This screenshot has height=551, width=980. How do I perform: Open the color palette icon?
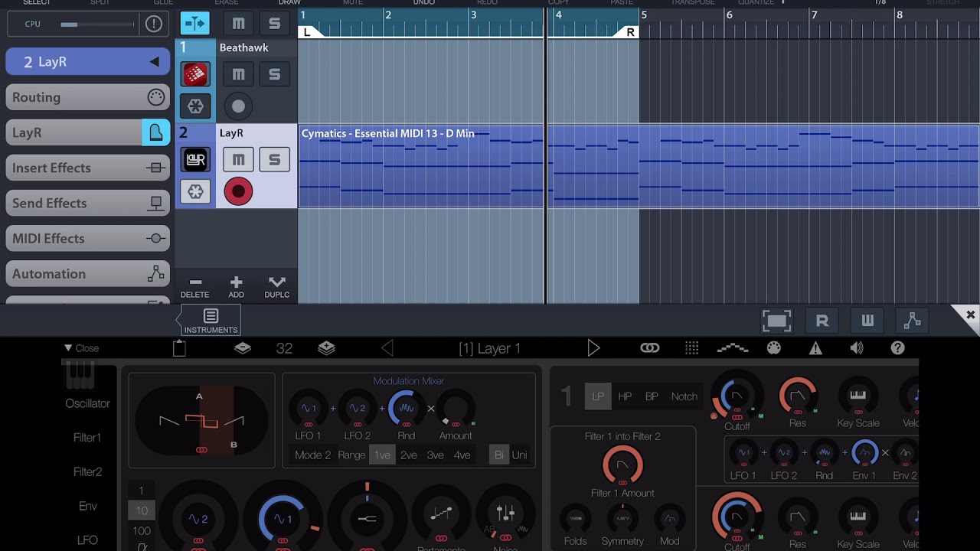point(774,348)
